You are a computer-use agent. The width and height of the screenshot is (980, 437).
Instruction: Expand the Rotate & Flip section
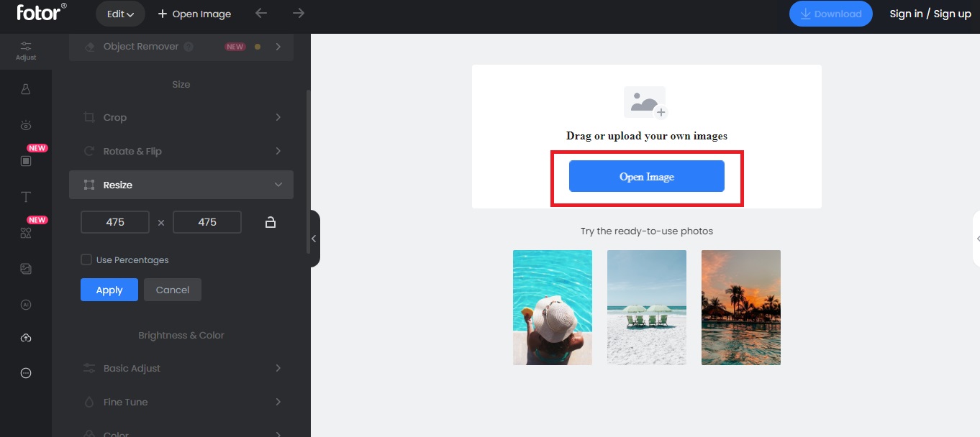click(x=181, y=151)
